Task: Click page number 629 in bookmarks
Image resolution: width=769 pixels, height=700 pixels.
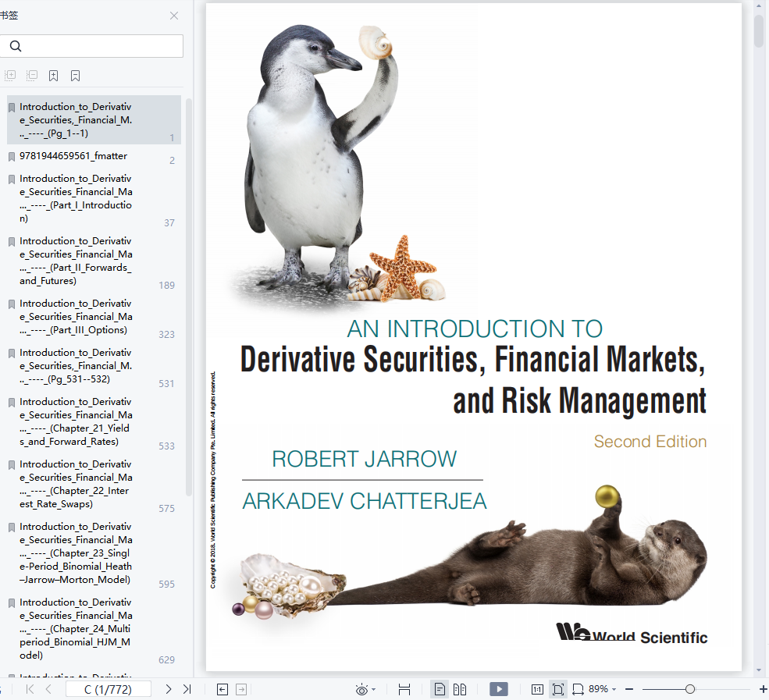Action: [x=167, y=659]
